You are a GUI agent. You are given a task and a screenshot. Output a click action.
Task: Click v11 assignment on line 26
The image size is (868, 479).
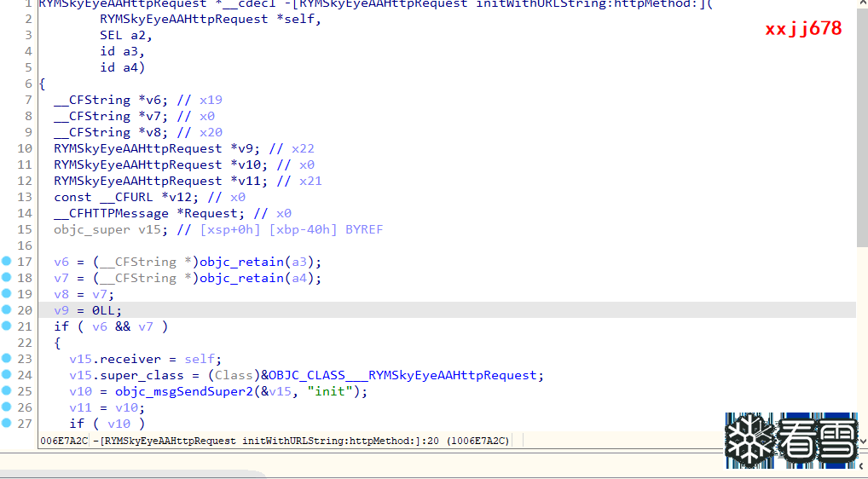tap(80, 407)
